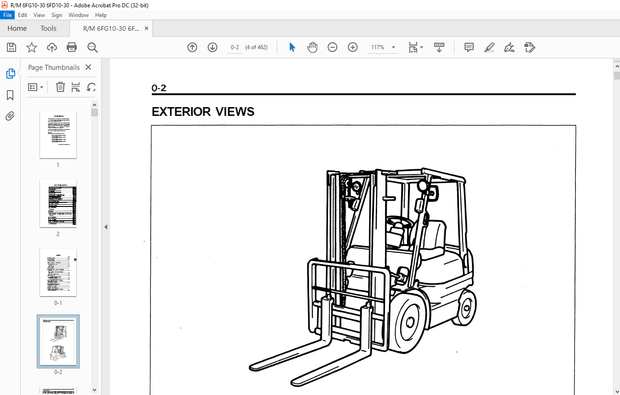Open the Help menu
Viewport: 620px width, 395px height.
pyautogui.click(x=101, y=15)
